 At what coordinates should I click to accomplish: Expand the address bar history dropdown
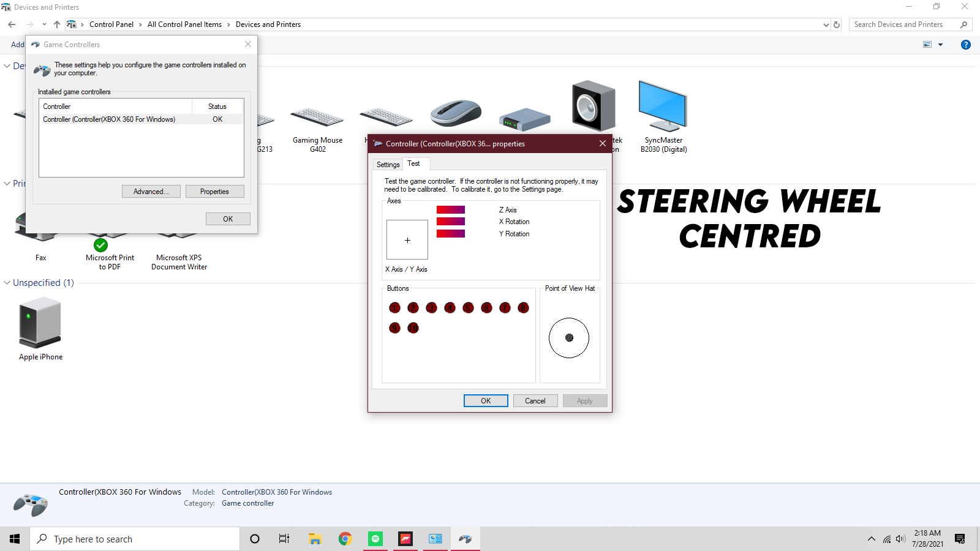pyautogui.click(x=826, y=24)
